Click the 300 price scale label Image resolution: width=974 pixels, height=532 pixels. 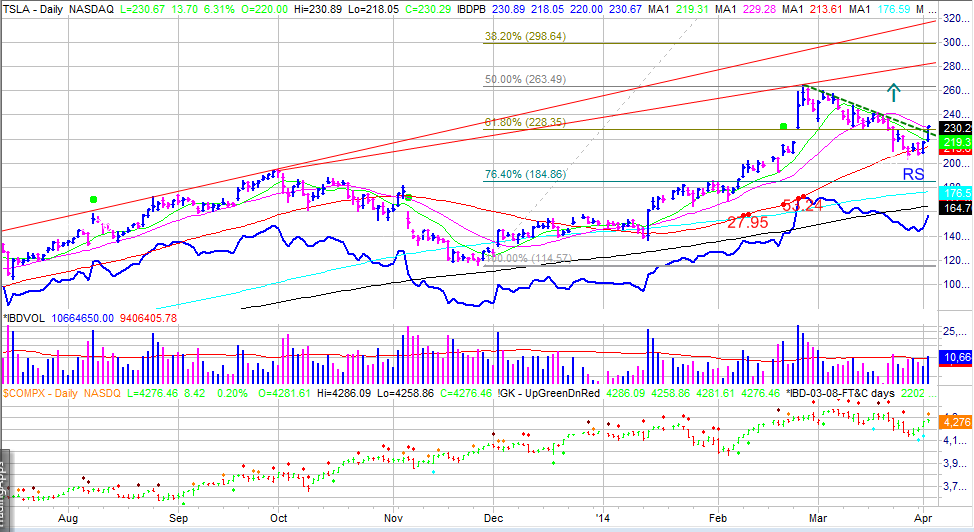[x=957, y=43]
